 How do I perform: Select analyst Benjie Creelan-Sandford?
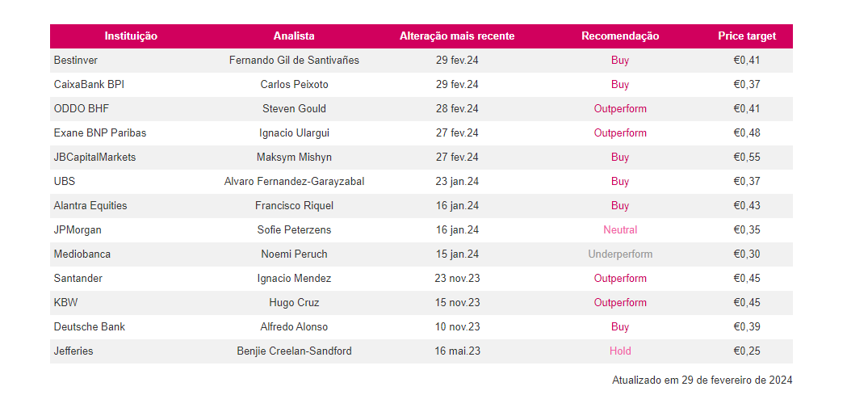coord(294,351)
